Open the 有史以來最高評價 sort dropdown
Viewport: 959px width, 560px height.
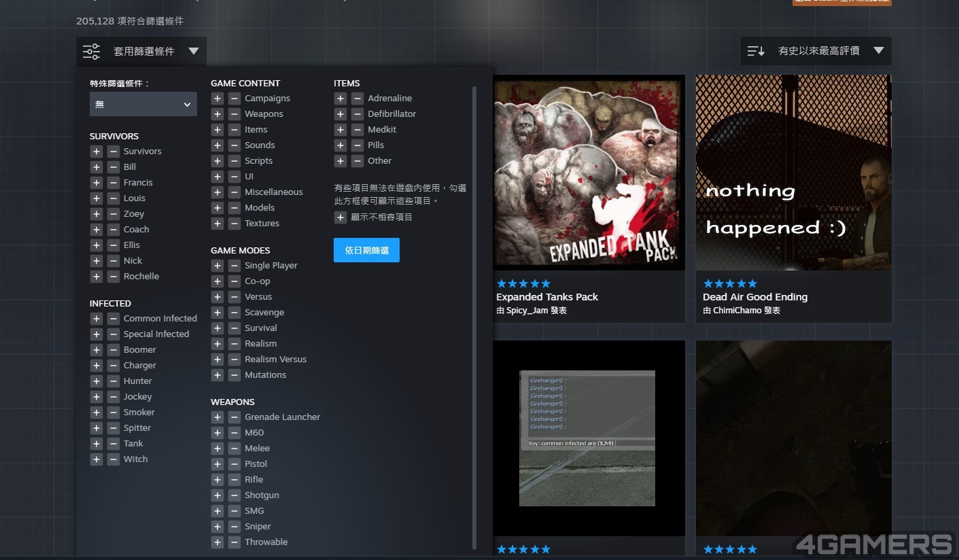pos(816,51)
